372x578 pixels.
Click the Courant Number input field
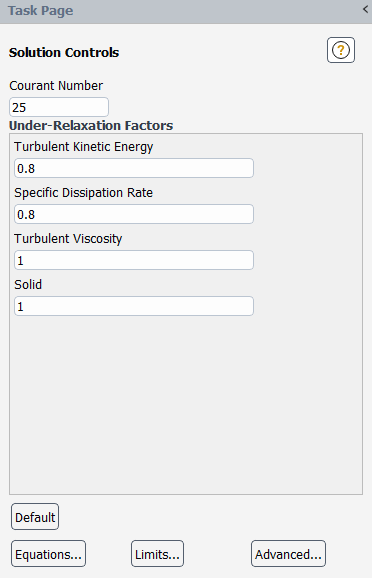59,107
